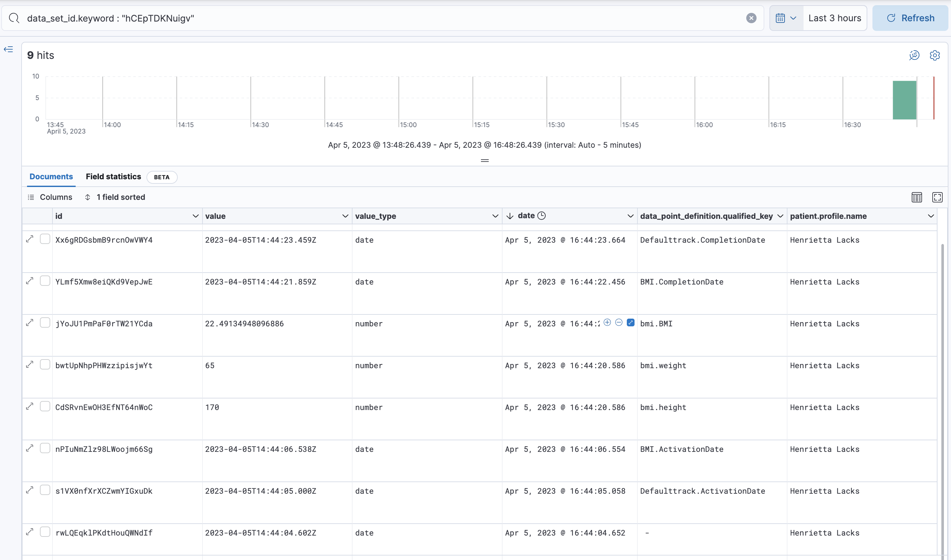Clear the query with the X icon
Screen dimensions: 951x560
point(751,18)
